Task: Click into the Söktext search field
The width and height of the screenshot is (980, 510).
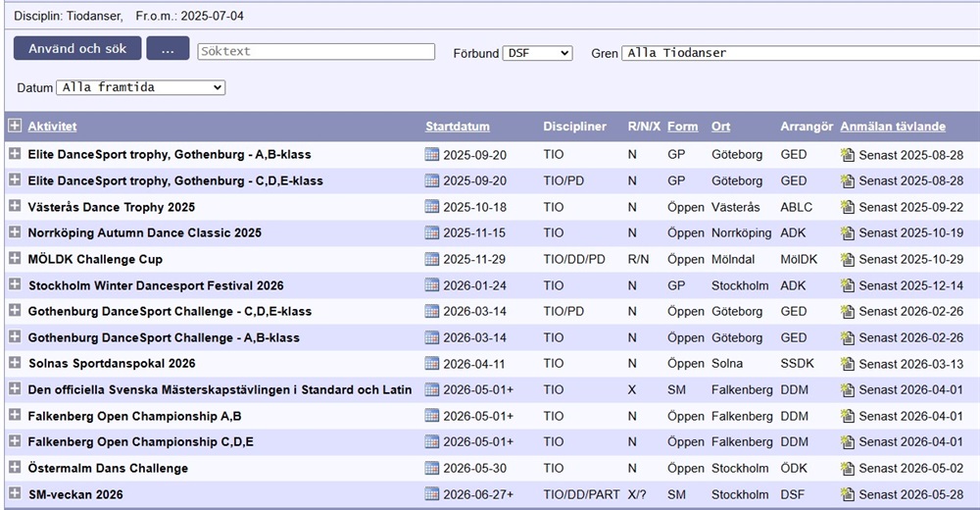Action: pyautogui.click(x=316, y=52)
